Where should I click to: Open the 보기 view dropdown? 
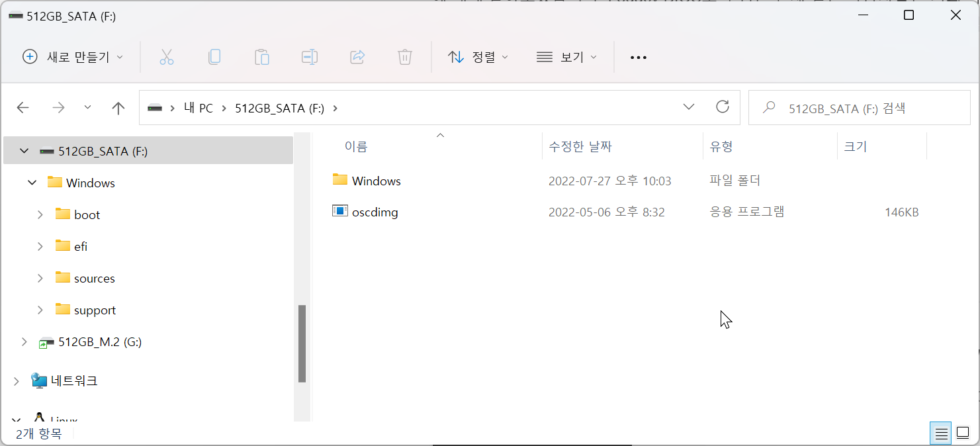click(566, 57)
